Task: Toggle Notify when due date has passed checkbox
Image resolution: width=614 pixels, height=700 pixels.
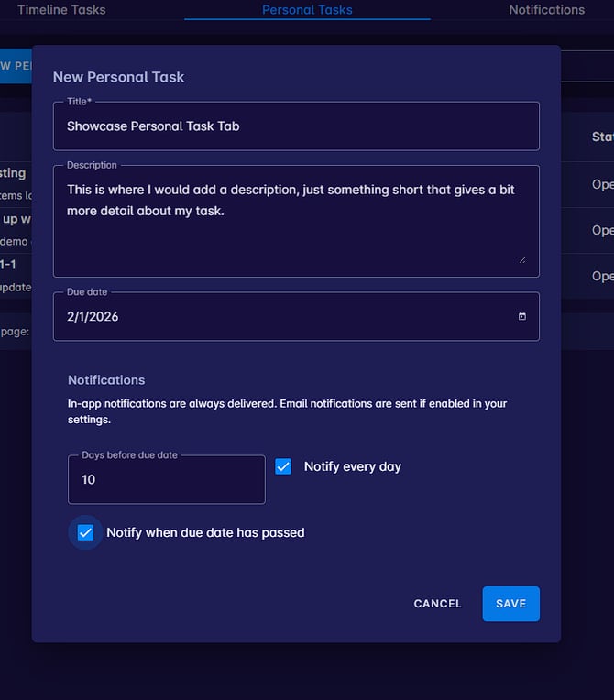Action: (85, 532)
